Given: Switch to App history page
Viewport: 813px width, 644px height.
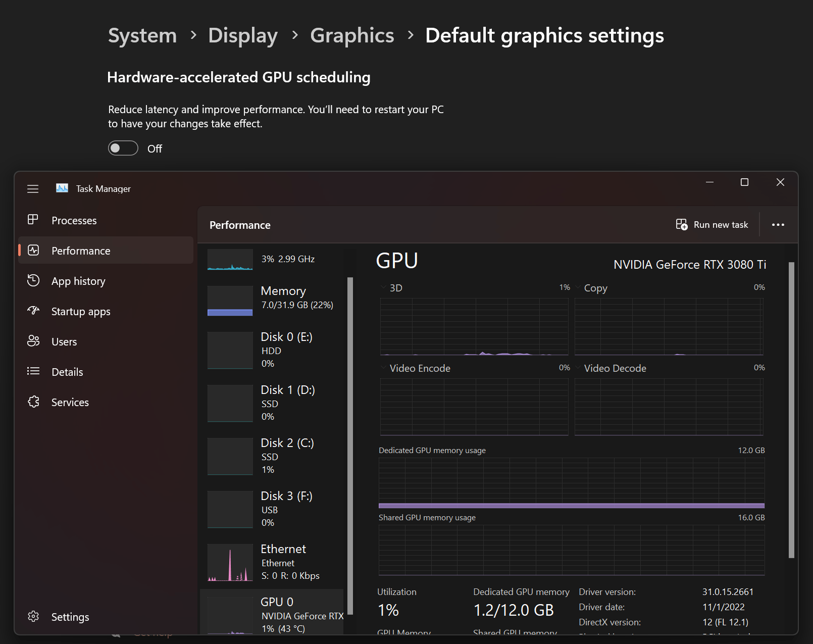Looking at the screenshot, I should coord(78,281).
